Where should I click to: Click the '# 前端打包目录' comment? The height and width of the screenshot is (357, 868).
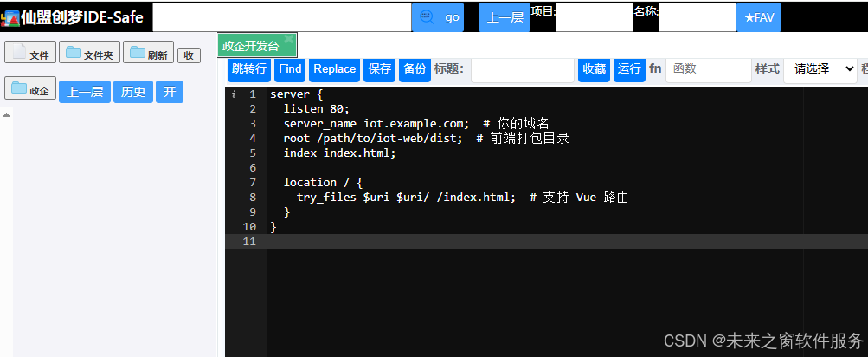523,138
